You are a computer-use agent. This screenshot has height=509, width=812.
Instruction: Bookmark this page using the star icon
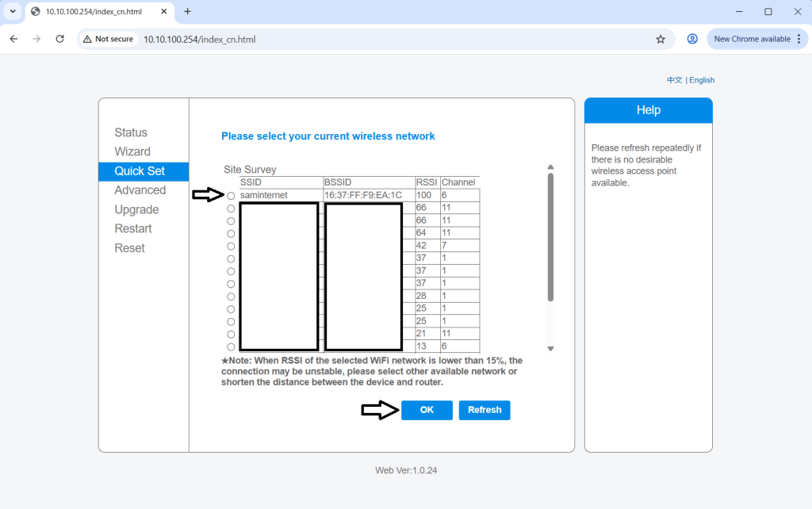point(661,39)
